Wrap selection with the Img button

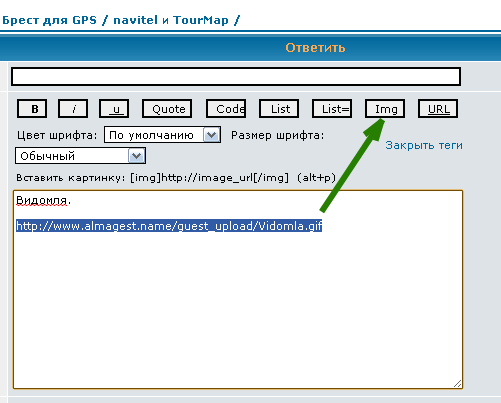point(385,109)
